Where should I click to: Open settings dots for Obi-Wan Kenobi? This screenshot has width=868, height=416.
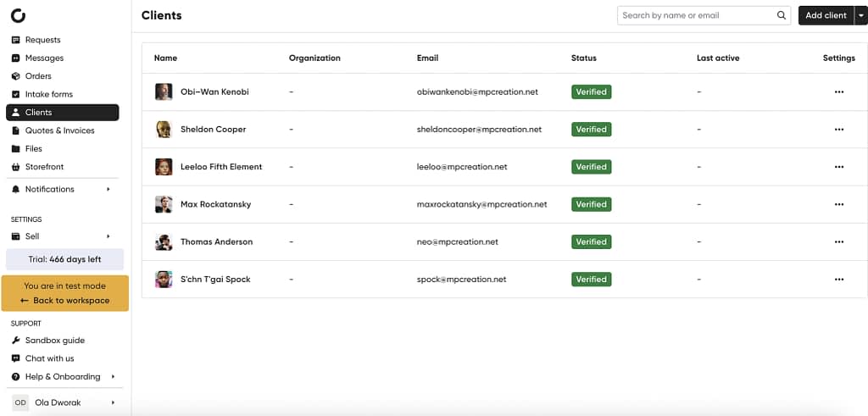[838, 92]
